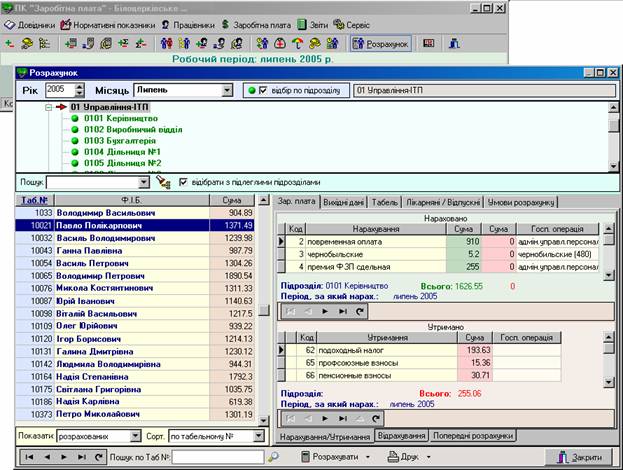
Task: Click the Пошук по Таб № input field
Action: pos(218,457)
